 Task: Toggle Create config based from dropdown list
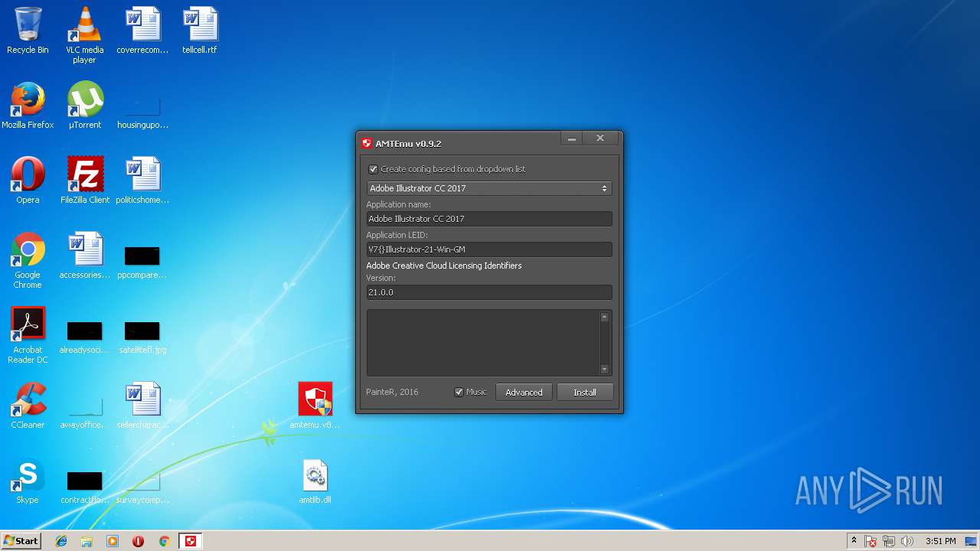[x=374, y=169]
